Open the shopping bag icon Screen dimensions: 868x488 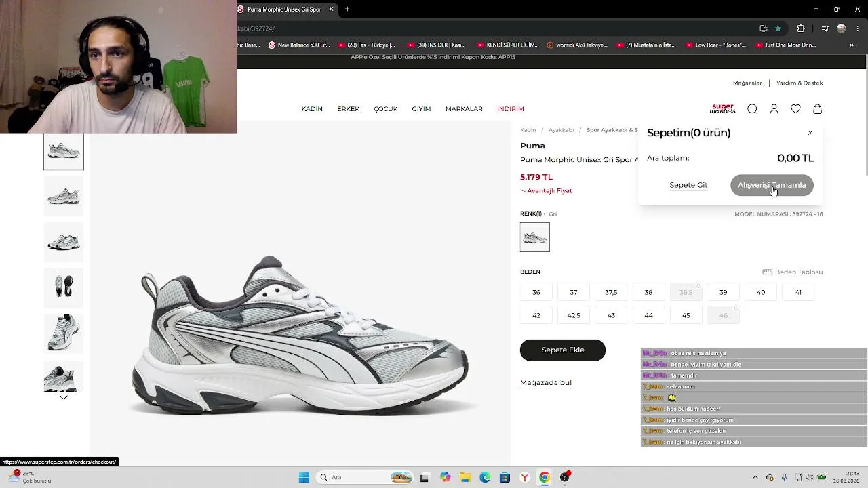point(817,109)
